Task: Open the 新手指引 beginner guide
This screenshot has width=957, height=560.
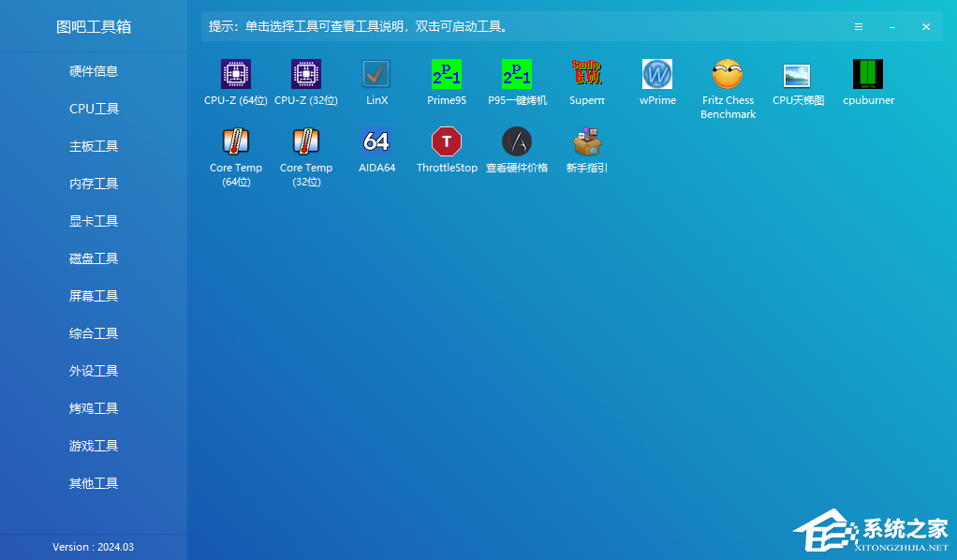Action: pos(587,141)
